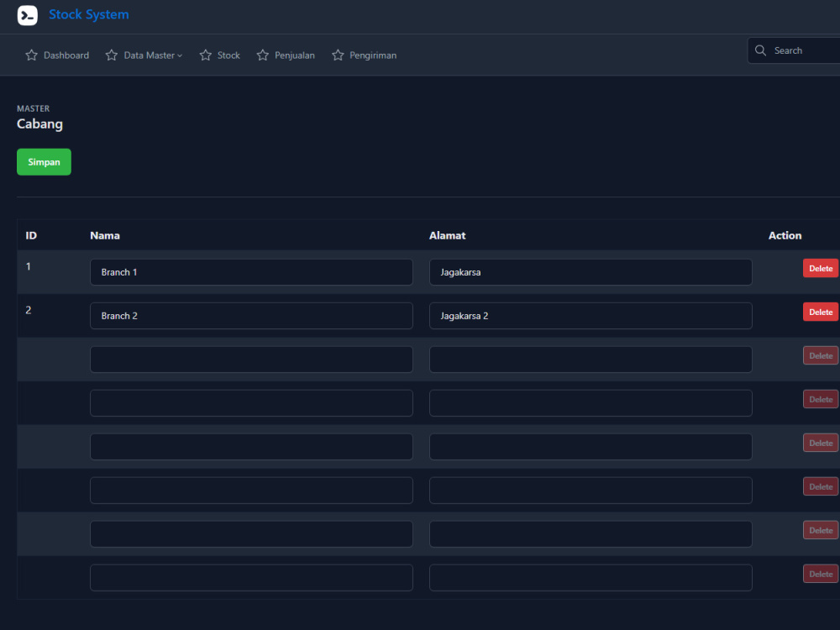Screen dimensions: 840x630
Task: Click the star icon beside Data Master
Action: pos(112,55)
